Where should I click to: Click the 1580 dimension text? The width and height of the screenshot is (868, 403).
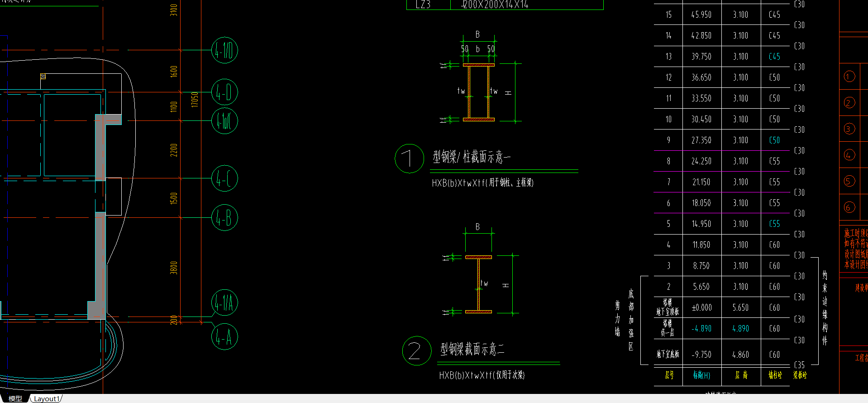[x=174, y=198]
